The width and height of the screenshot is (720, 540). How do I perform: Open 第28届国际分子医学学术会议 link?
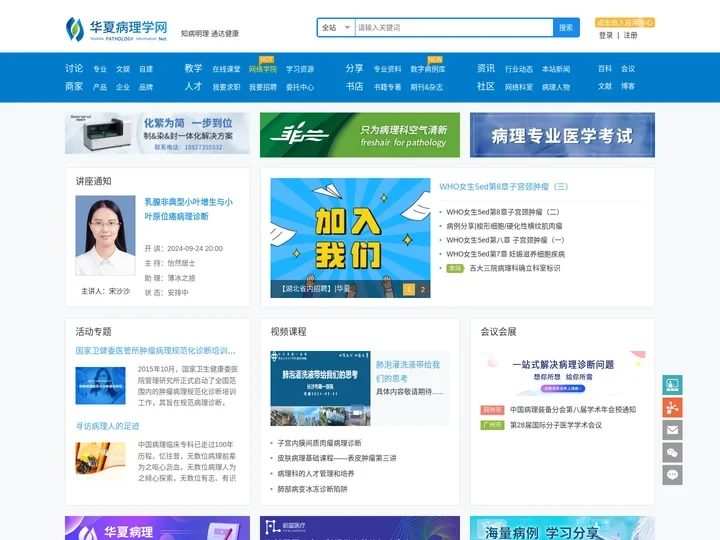click(556, 425)
